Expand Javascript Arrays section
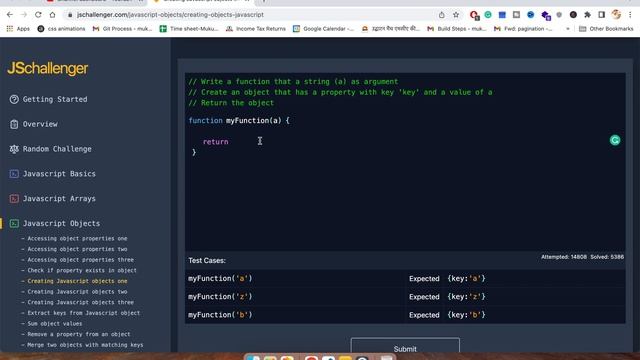 (59, 199)
